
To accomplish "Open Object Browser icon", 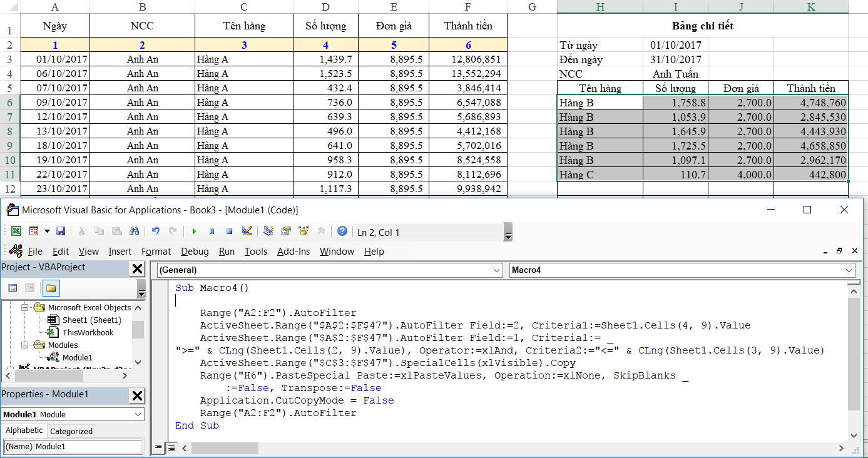I will (304, 232).
